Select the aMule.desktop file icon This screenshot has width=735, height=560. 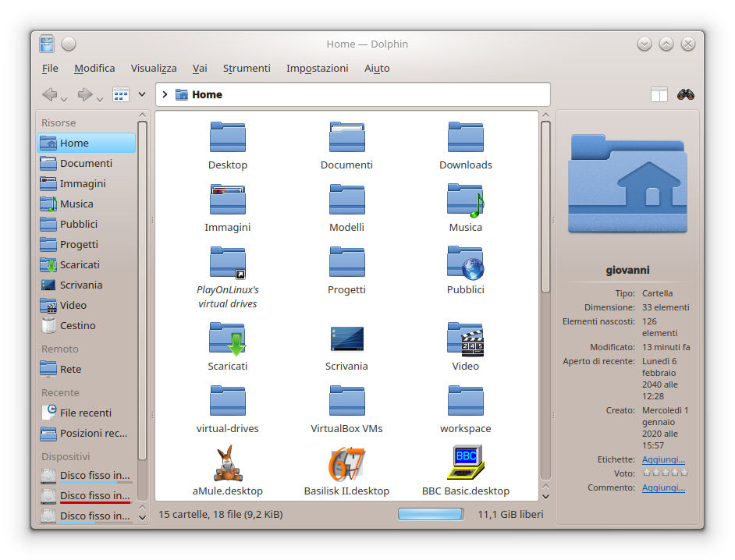(228, 463)
